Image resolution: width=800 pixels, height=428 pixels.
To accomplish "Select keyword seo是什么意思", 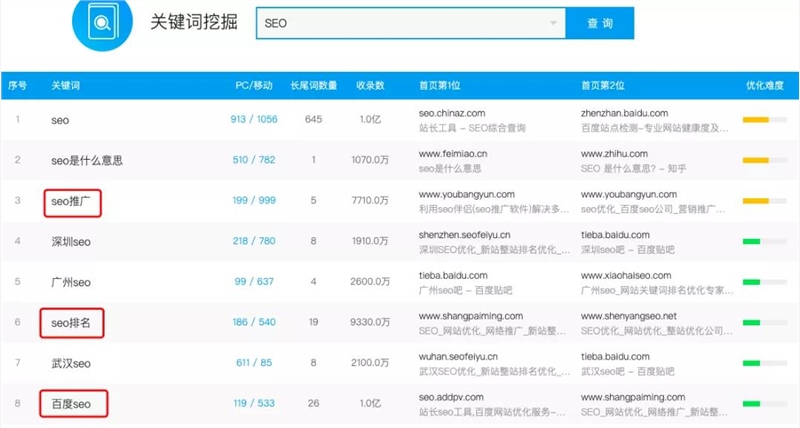I will (x=87, y=161).
